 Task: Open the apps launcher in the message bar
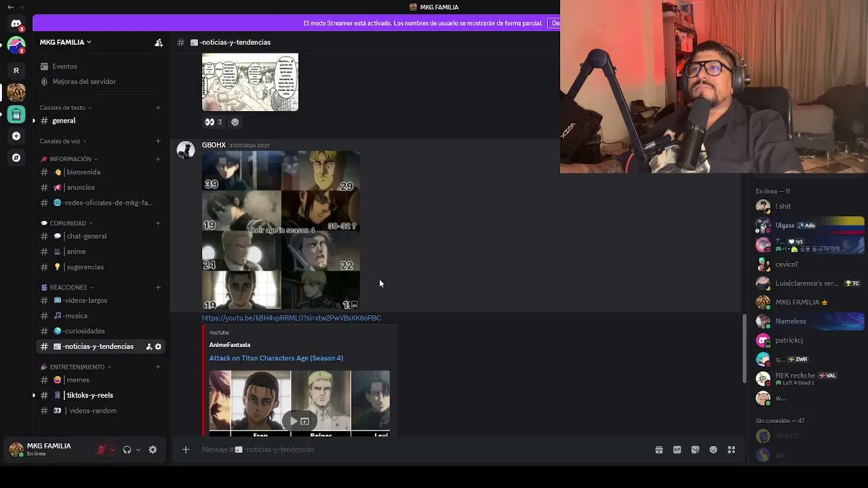(x=731, y=449)
